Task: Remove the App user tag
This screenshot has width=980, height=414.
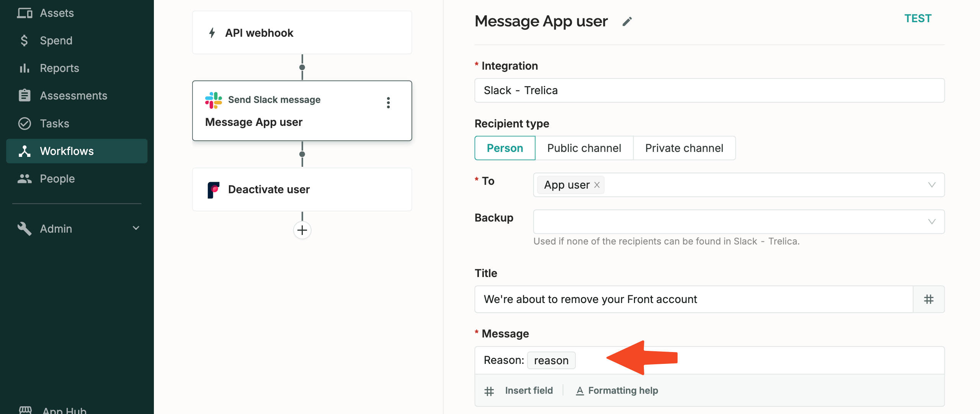Action: tap(597, 185)
